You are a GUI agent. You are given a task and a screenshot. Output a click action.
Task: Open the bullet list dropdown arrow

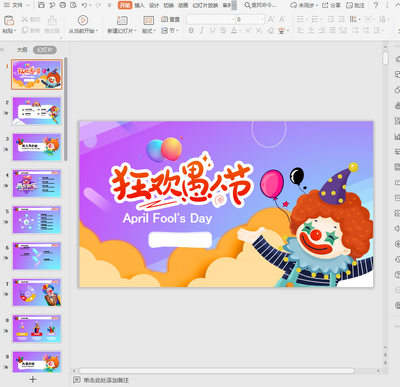[307, 19]
